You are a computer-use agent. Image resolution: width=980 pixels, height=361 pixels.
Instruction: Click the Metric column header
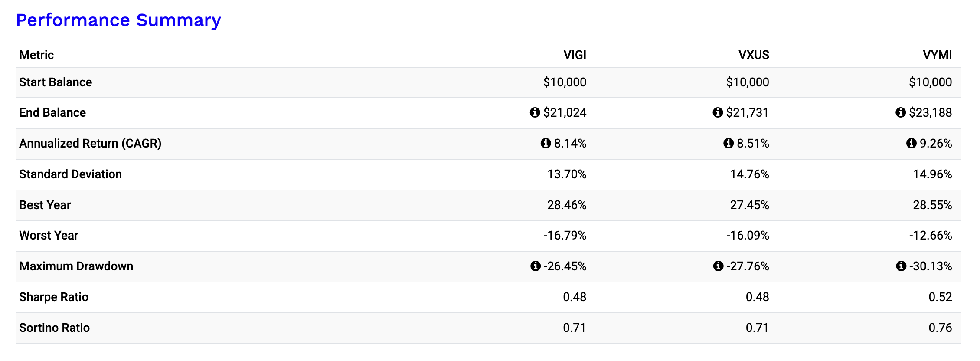coord(36,55)
